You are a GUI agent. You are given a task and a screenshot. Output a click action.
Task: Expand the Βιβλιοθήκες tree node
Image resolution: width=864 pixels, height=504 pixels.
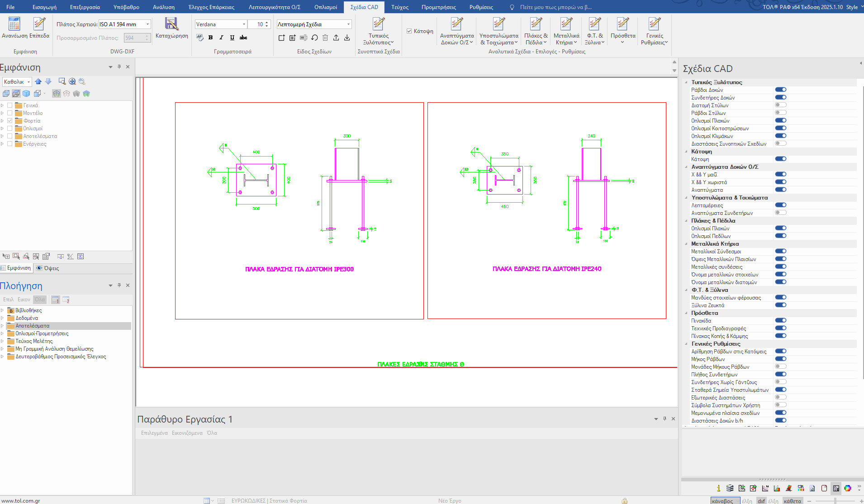coord(3,310)
